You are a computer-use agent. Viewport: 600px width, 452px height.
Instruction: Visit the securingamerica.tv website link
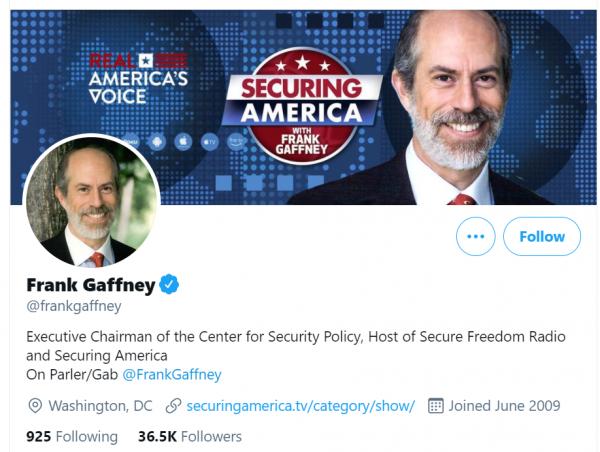click(300, 406)
